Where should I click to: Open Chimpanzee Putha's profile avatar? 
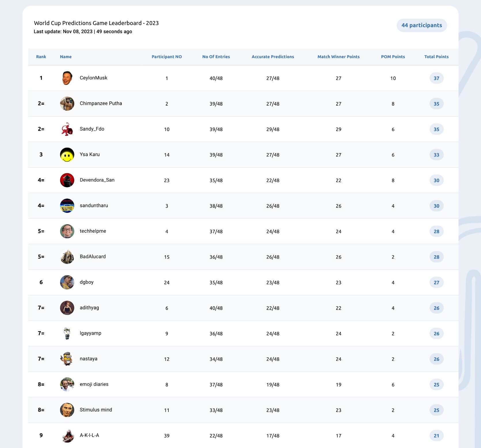[x=67, y=104]
